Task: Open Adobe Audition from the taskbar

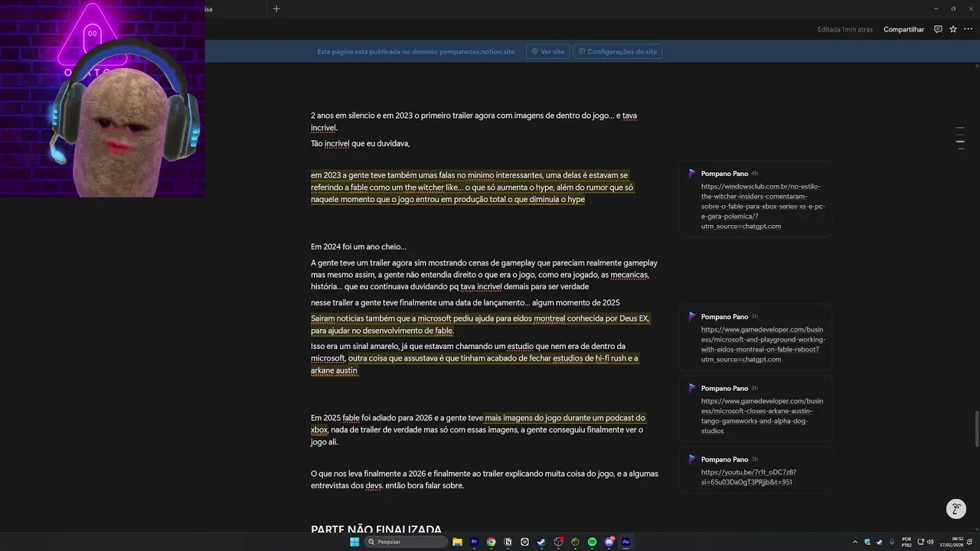Action: click(626, 542)
